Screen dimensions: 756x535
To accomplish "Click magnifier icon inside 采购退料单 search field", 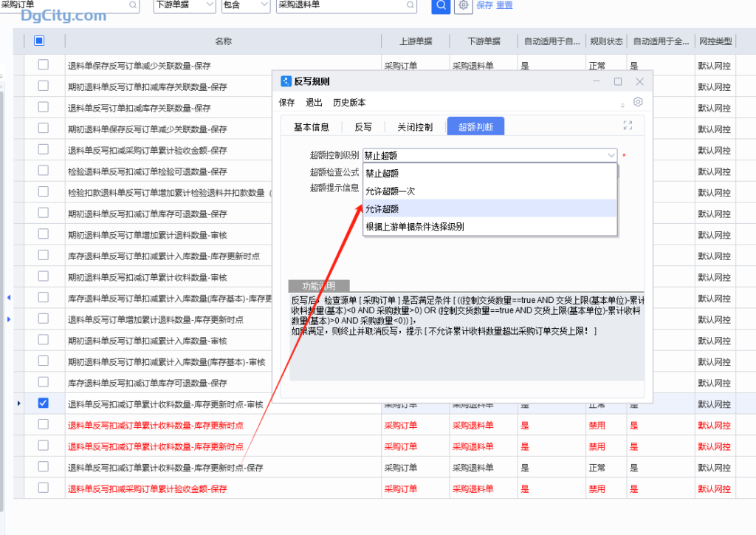I will click(x=409, y=5).
